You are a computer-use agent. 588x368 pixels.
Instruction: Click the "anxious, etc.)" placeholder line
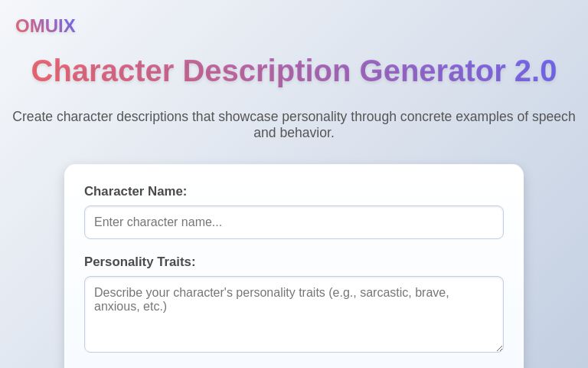tap(130, 307)
